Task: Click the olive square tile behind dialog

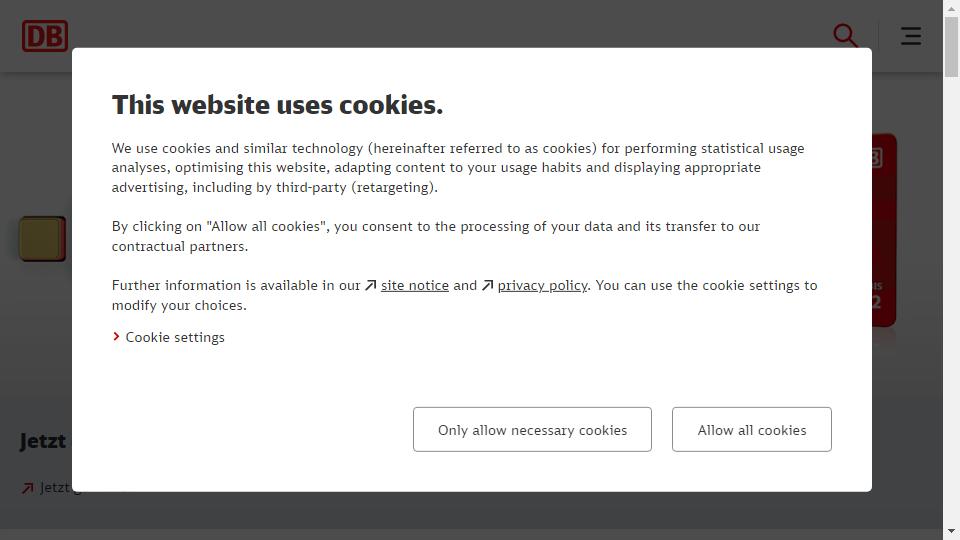Action: coord(42,239)
